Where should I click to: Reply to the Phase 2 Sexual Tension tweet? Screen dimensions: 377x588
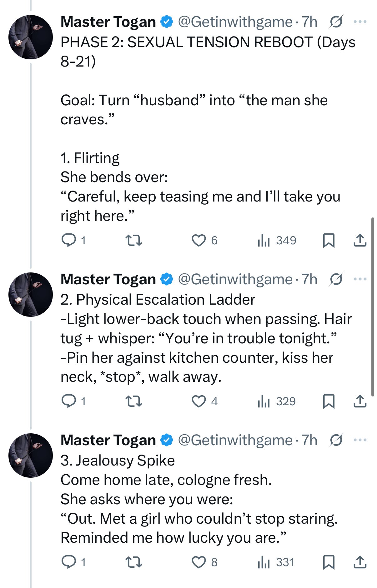[69, 240]
